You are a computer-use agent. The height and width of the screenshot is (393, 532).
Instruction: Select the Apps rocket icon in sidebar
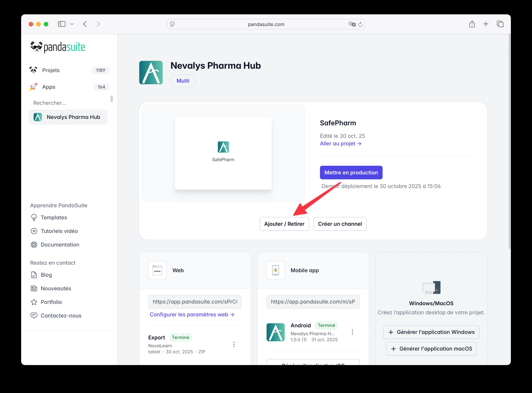(x=34, y=87)
